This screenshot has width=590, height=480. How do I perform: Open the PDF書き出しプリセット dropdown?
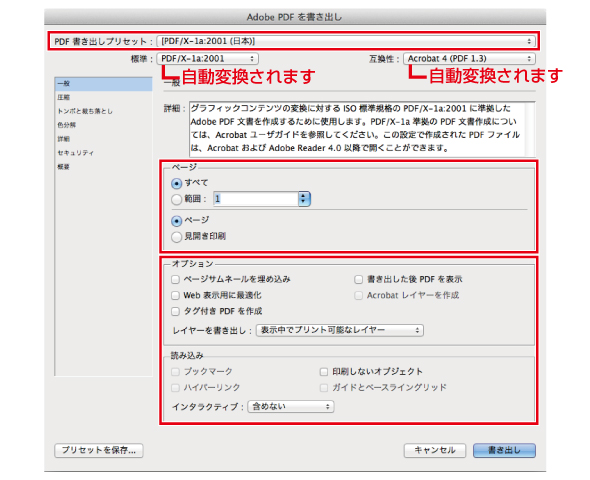coord(346,41)
